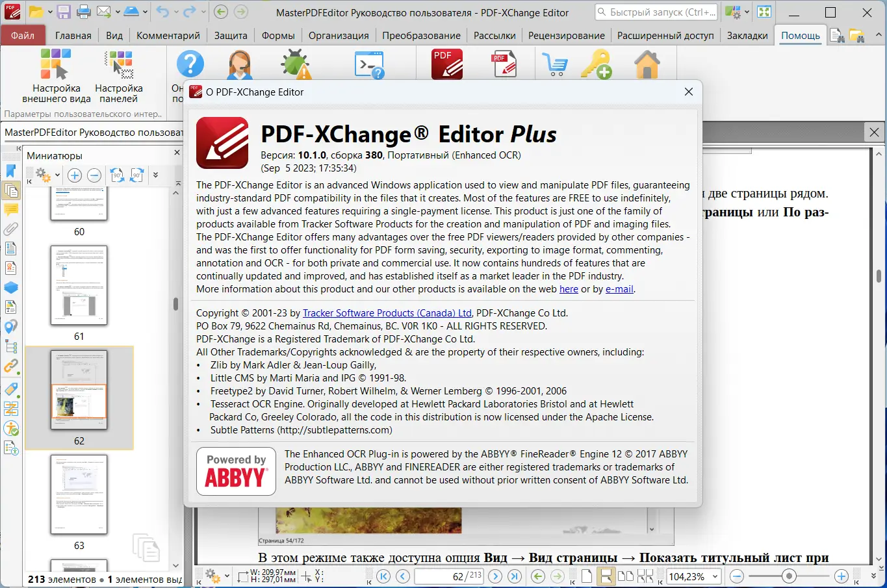
Task: Open the blue question mark help icon
Action: click(x=190, y=64)
